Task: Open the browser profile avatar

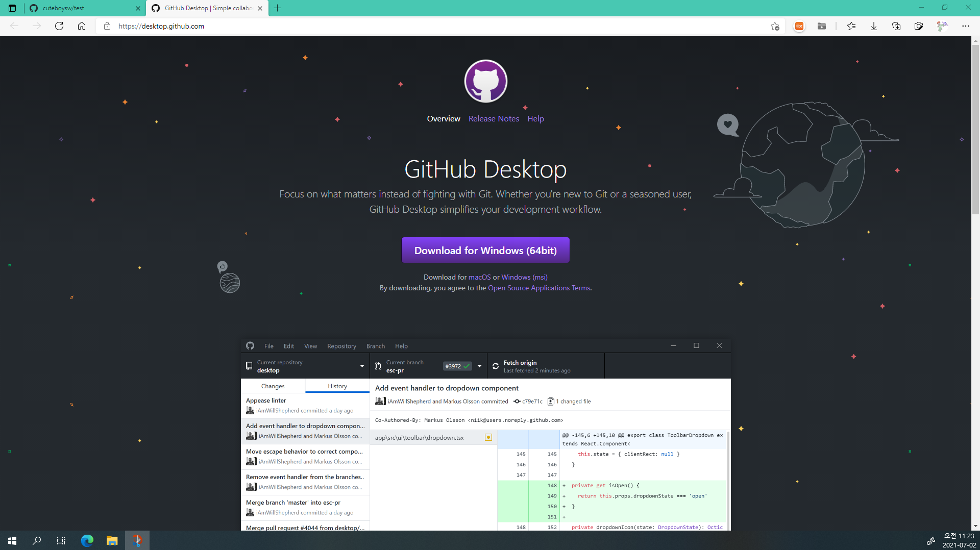Action: click(942, 26)
